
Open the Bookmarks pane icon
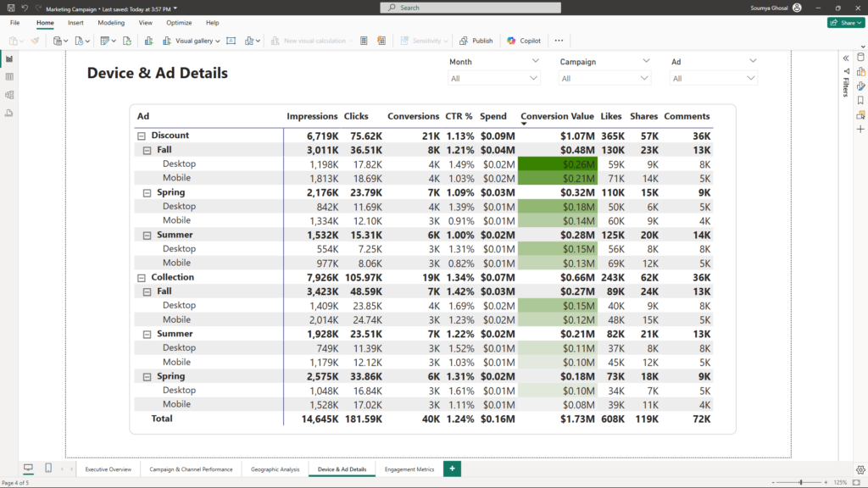tap(860, 100)
